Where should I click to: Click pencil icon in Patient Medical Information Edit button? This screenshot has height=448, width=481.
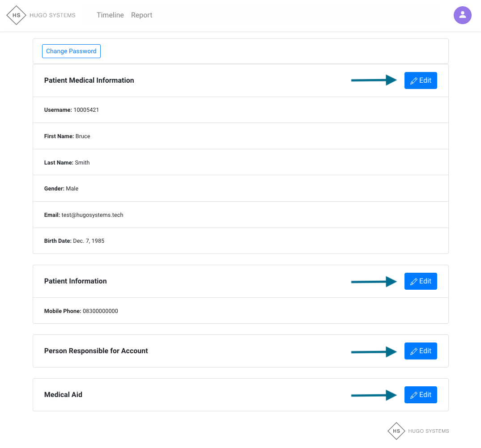[x=414, y=81]
